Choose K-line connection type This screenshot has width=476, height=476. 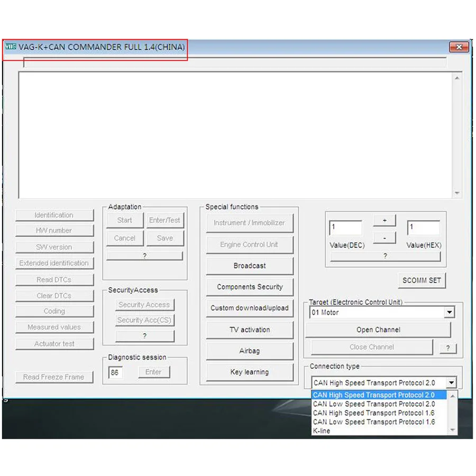pos(379,431)
